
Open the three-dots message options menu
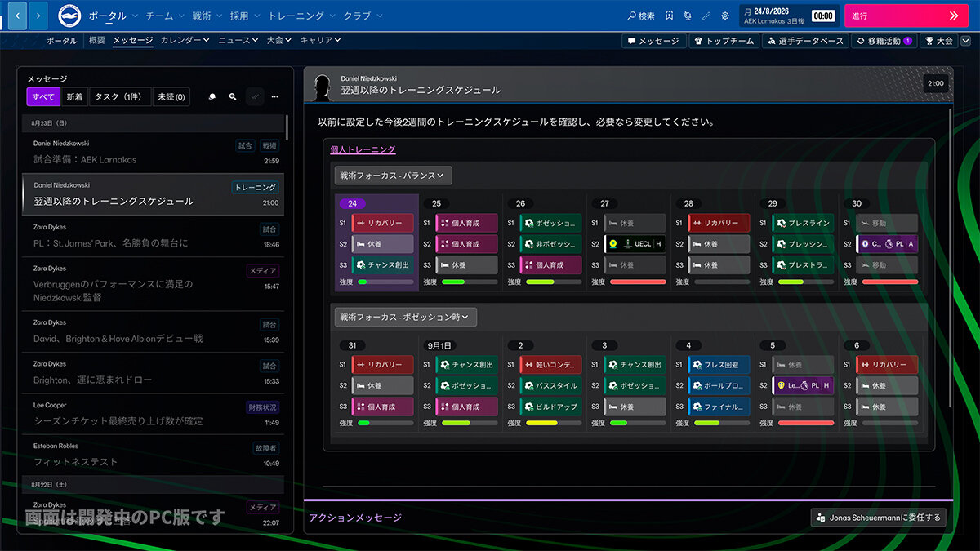(275, 96)
